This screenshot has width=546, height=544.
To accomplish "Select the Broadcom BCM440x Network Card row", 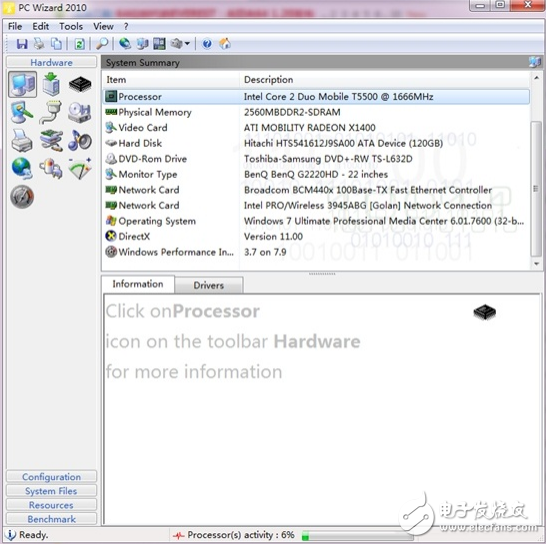I will tap(316, 190).
